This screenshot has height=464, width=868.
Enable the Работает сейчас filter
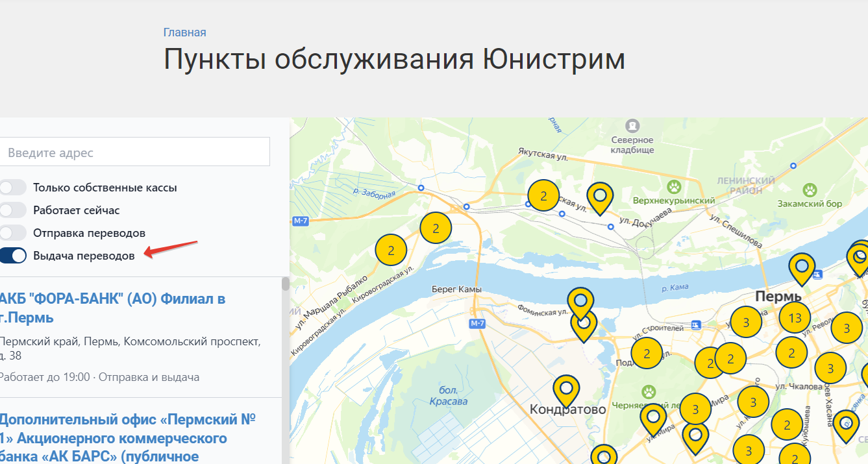12,210
